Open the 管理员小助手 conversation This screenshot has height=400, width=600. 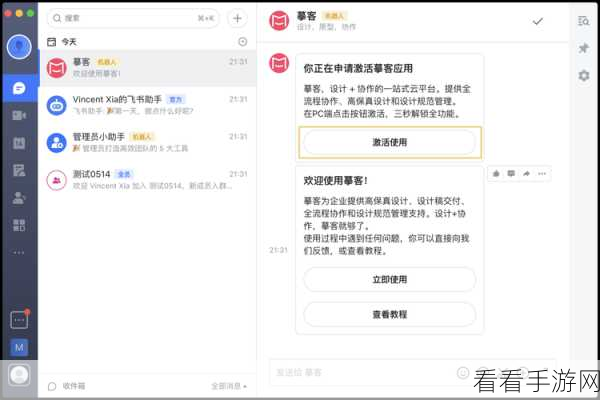(147, 142)
